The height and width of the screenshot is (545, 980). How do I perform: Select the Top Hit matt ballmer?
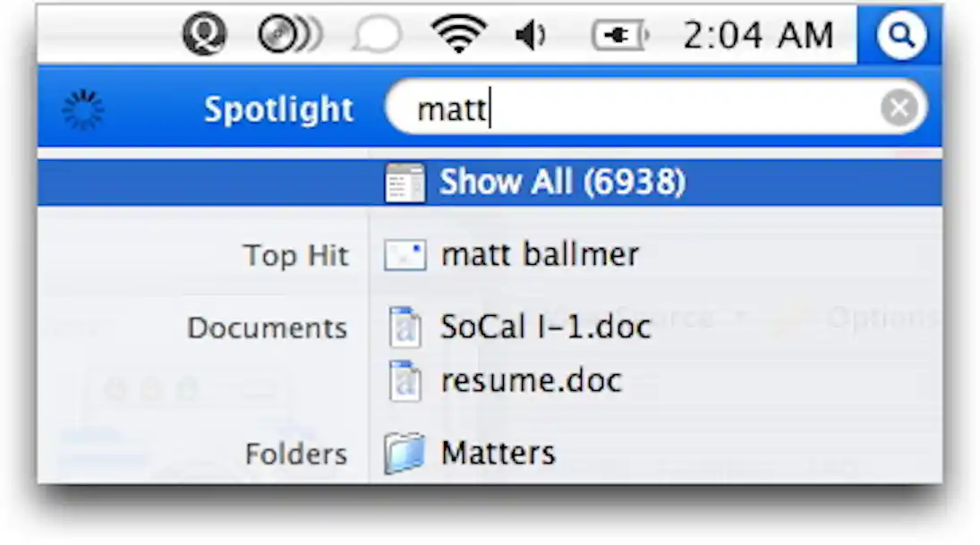point(539,255)
